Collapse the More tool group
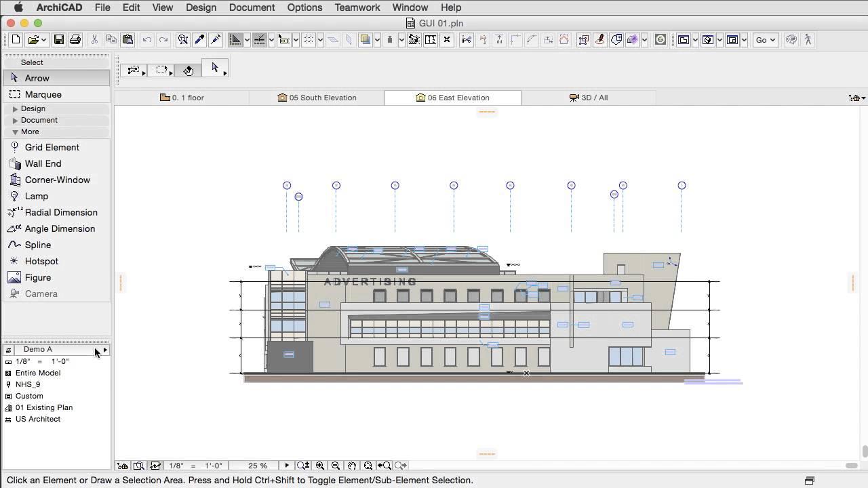This screenshot has width=868, height=488. (29, 131)
